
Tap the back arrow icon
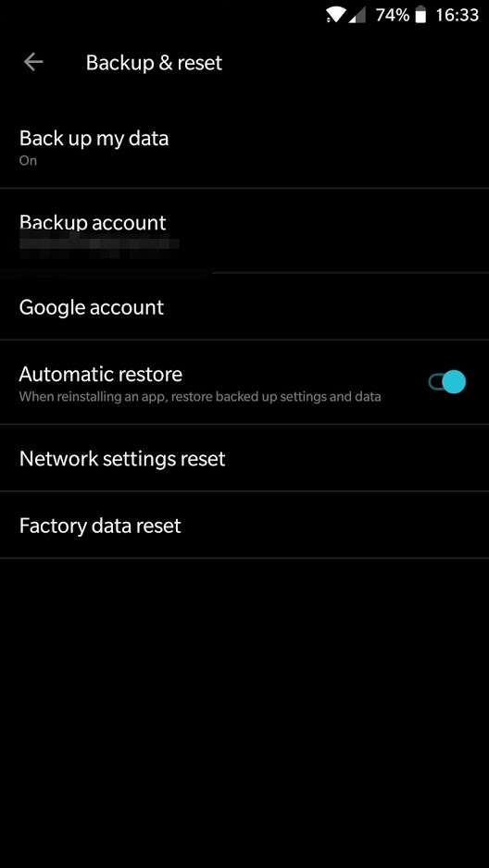(33, 62)
